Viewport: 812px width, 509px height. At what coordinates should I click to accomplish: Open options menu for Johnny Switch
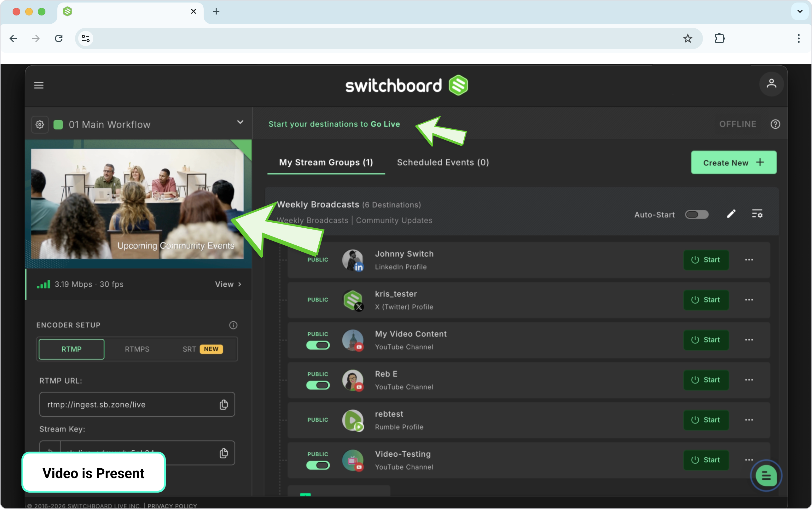coord(749,260)
